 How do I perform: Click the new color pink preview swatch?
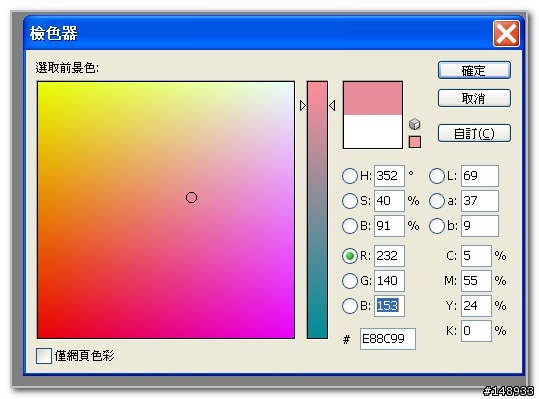tap(373, 98)
